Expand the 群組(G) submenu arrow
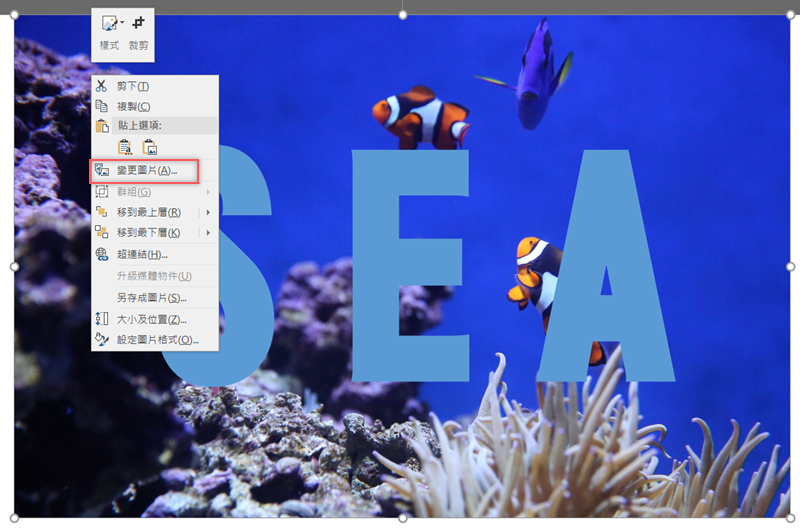The height and width of the screenshot is (531, 800). coord(208,192)
